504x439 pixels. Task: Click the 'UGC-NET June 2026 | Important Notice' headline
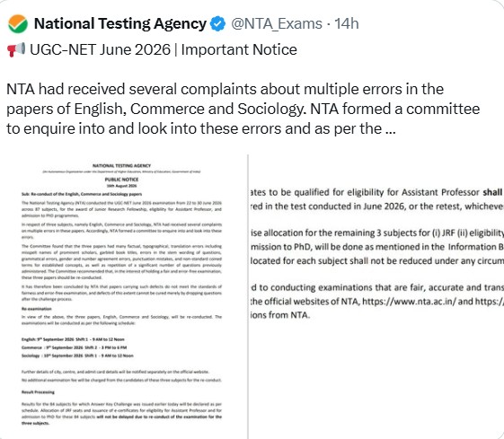tap(164, 49)
